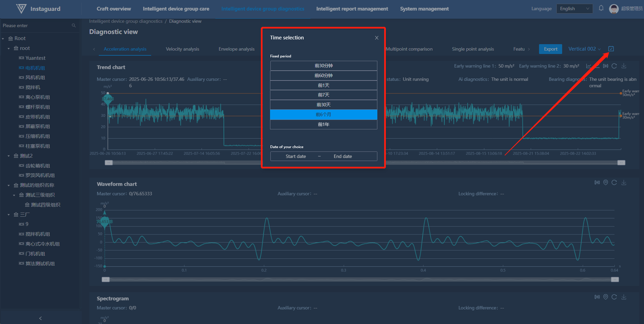Click the Export button
Image resolution: width=644 pixels, height=324 pixels.
pos(550,49)
